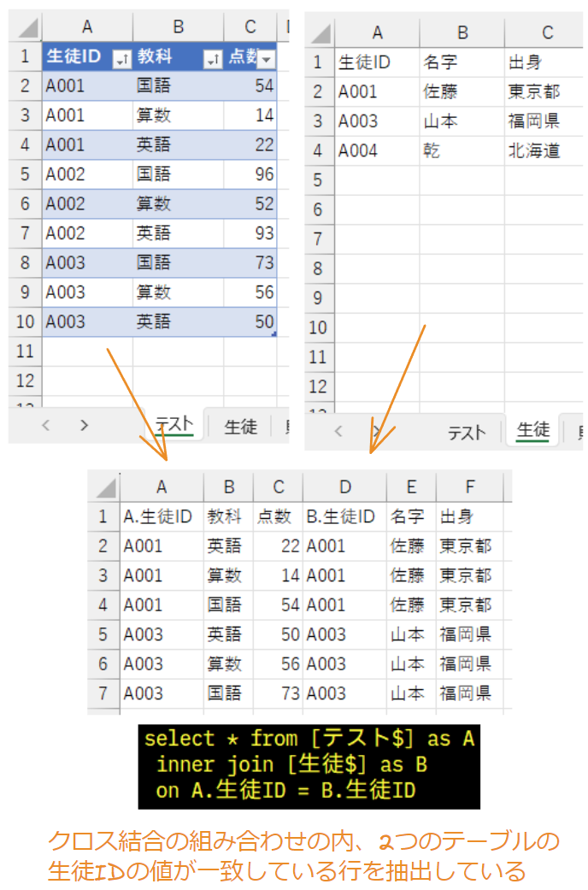Click score 22 in result sheet

click(278, 546)
